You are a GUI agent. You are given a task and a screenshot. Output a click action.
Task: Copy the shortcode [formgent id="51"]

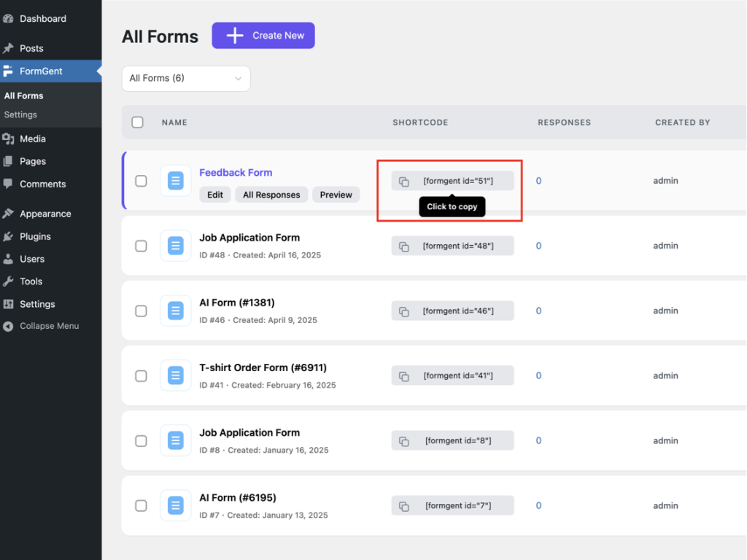coord(452,181)
